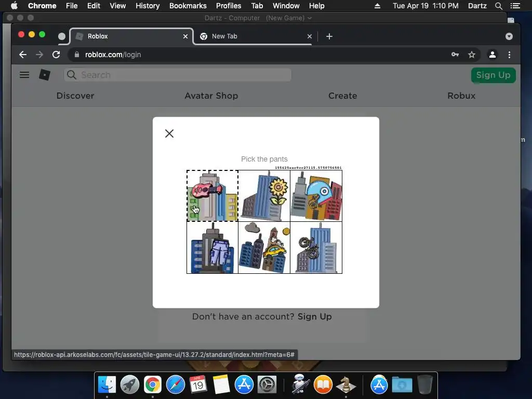Open the Help menu
The height and width of the screenshot is (399, 532).
point(316,6)
